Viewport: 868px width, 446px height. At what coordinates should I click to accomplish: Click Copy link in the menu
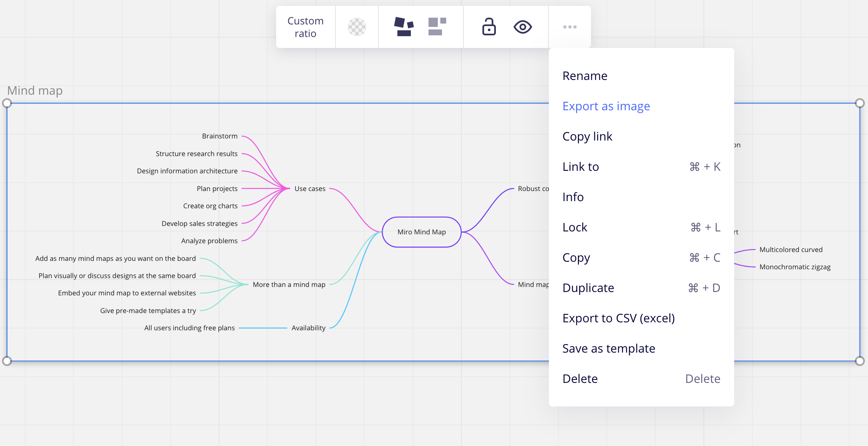coord(587,136)
